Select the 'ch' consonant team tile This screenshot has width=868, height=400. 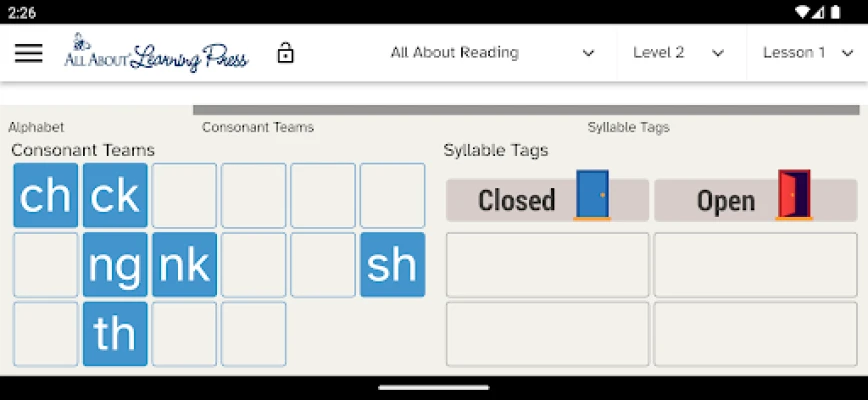coord(45,196)
